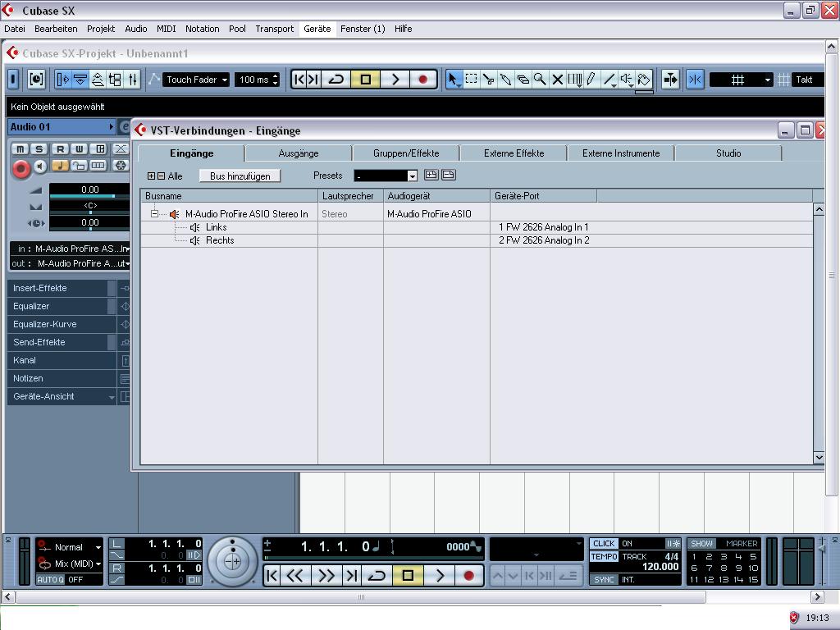The height and width of the screenshot is (630, 840).
Task: Enable Read automation on Audio 01
Action: pos(61,149)
